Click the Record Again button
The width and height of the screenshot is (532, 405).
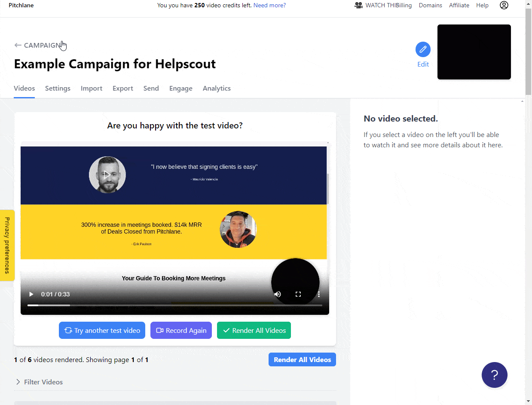click(181, 330)
